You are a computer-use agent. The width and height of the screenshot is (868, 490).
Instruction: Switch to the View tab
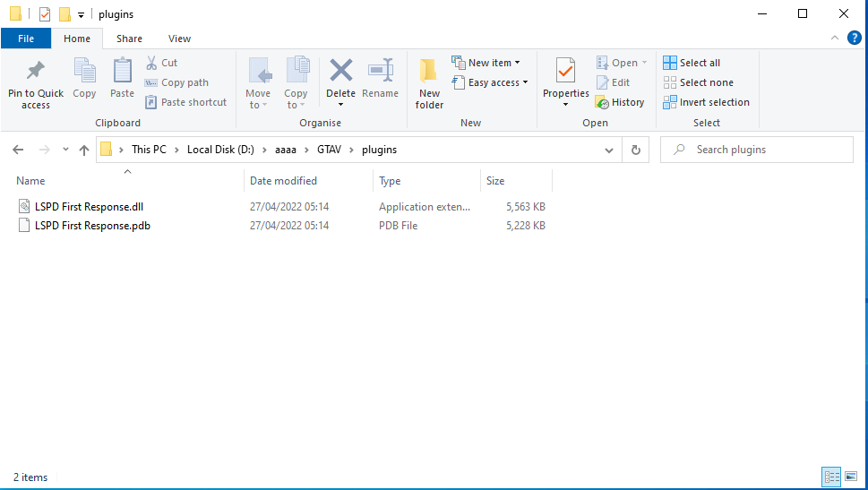[x=179, y=39]
